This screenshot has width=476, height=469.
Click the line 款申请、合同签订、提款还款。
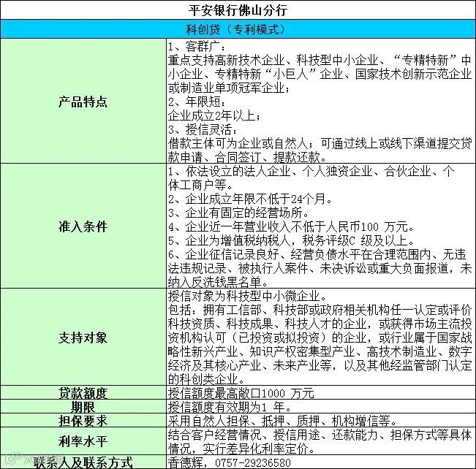[x=247, y=157]
